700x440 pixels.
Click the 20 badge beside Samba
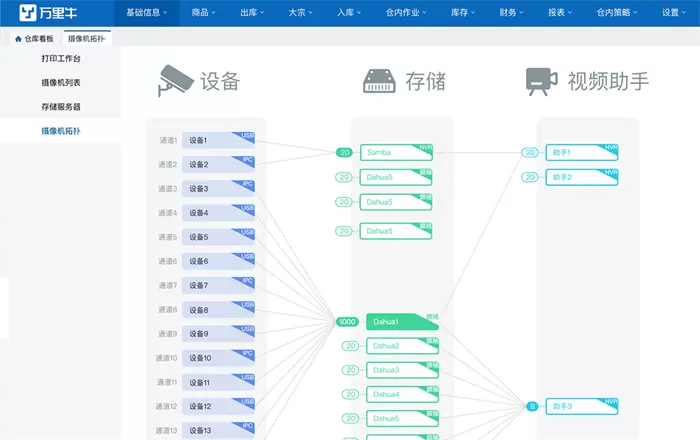point(345,153)
